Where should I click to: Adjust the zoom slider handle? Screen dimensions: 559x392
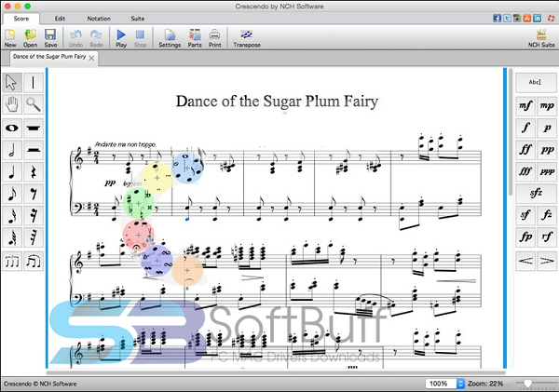pyautogui.click(x=527, y=384)
